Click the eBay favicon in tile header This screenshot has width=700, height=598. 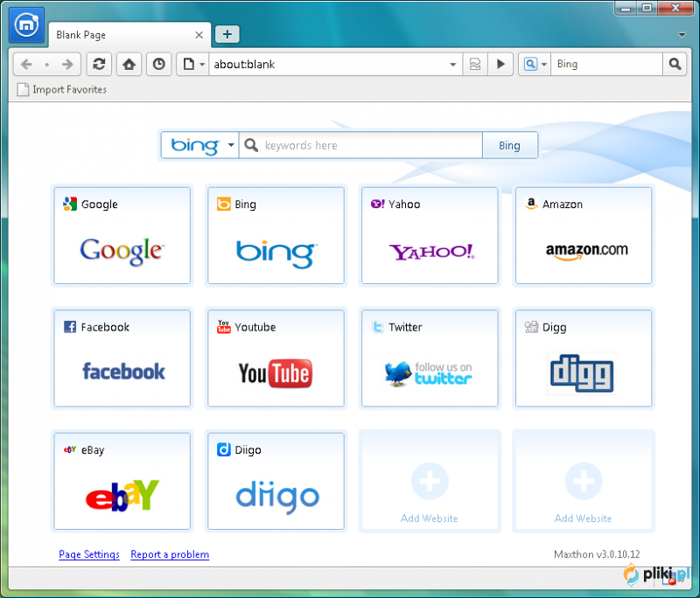coord(70,449)
